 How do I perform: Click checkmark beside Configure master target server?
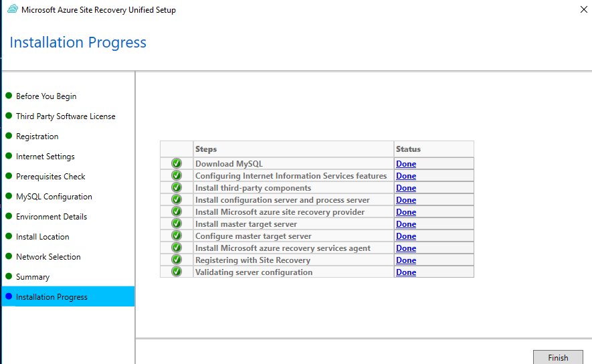pos(177,236)
